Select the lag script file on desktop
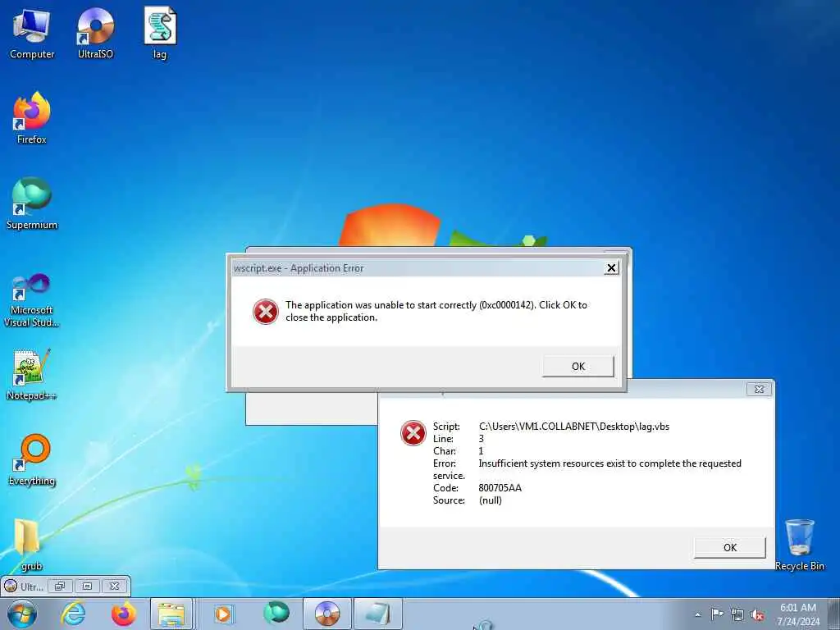This screenshot has height=630, width=840. click(160, 33)
